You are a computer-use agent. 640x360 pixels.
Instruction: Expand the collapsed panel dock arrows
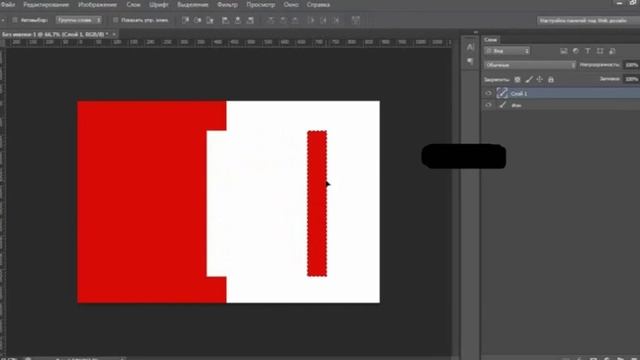[x=476, y=32]
